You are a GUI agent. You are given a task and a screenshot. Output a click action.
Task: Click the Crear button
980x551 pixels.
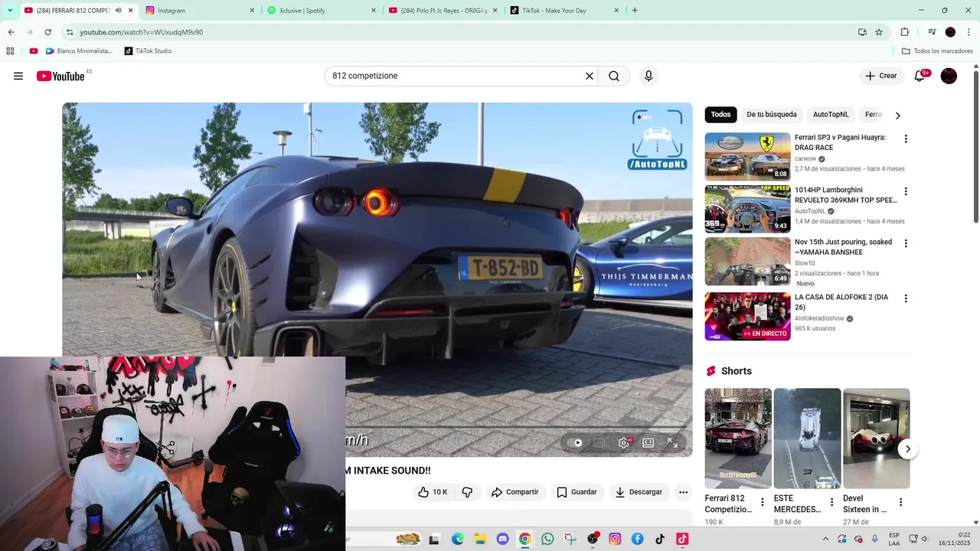tap(881, 76)
